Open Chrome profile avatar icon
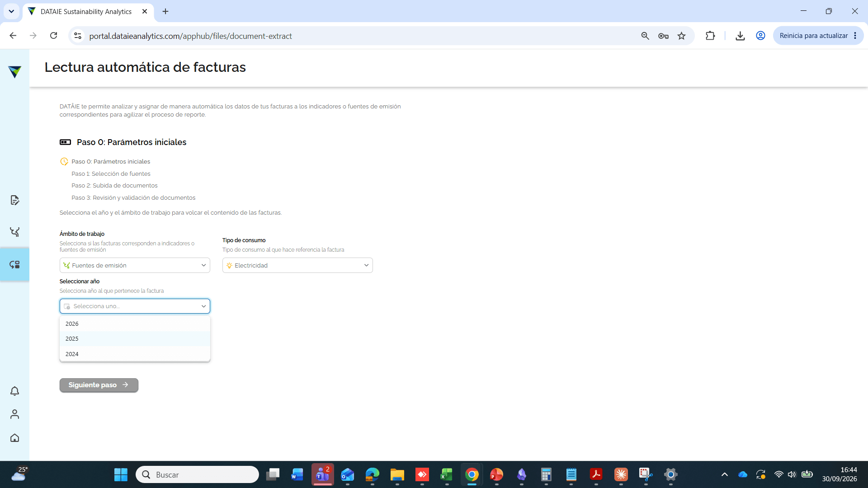868x488 pixels. [x=760, y=36]
